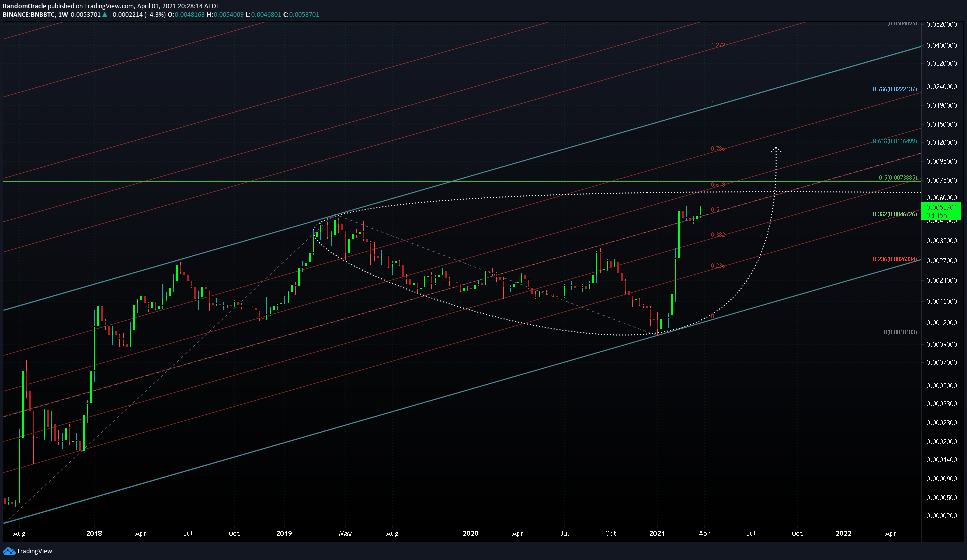Click the 2018 label on time axis
Image resolution: width=967 pixels, height=560 pixels.
pyautogui.click(x=94, y=533)
